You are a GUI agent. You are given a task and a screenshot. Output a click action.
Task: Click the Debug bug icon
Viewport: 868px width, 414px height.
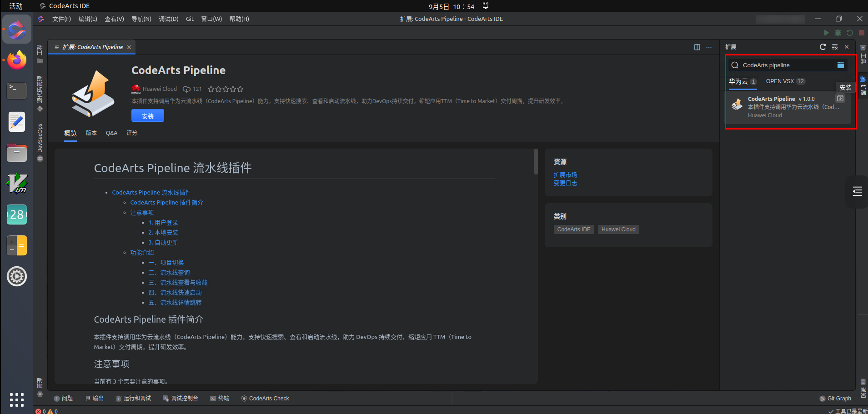[838, 33]
